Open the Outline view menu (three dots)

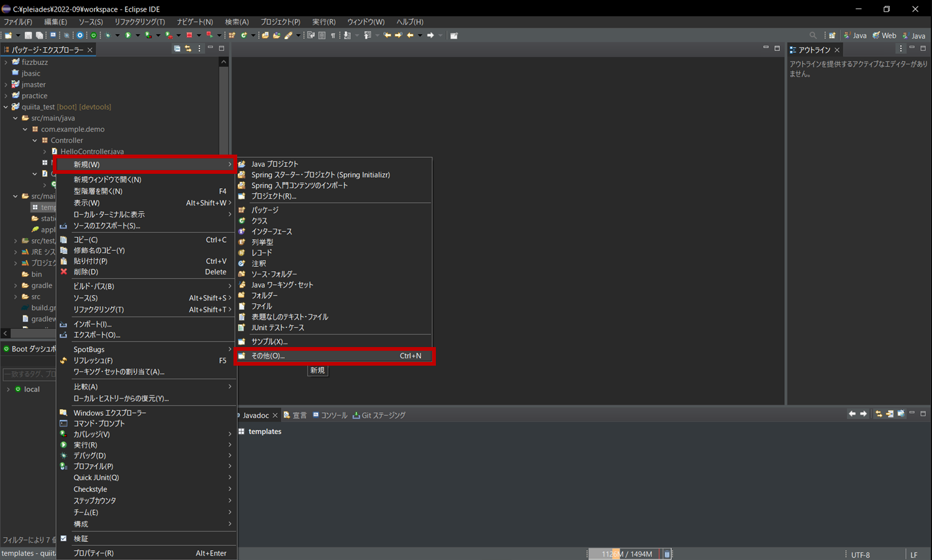coord(901,48)
